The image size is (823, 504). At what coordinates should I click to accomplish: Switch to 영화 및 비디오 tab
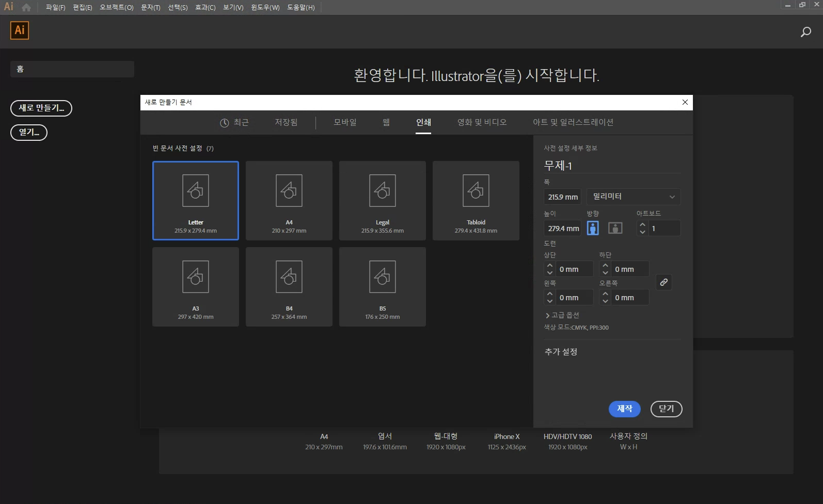pyautogui.click(x=482, y=122)
